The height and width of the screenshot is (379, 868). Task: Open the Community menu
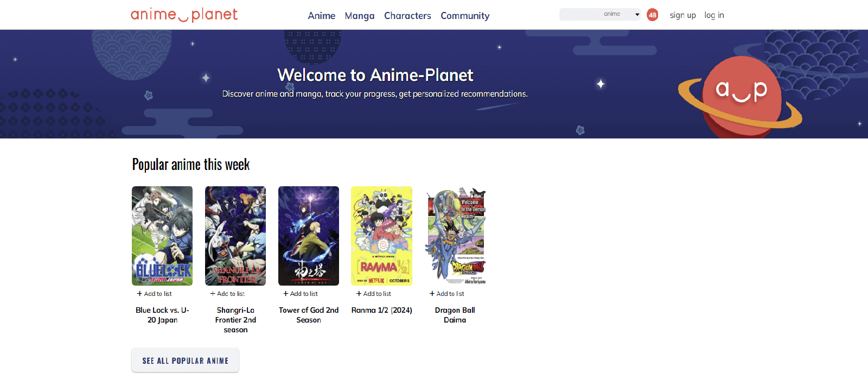[x=465, y=16]
